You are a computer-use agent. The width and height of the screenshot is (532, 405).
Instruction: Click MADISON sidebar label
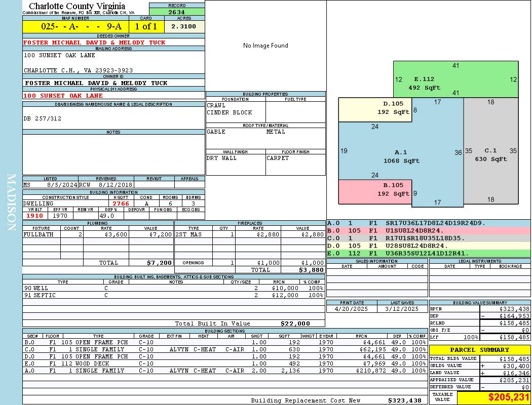tap(11, 202)
